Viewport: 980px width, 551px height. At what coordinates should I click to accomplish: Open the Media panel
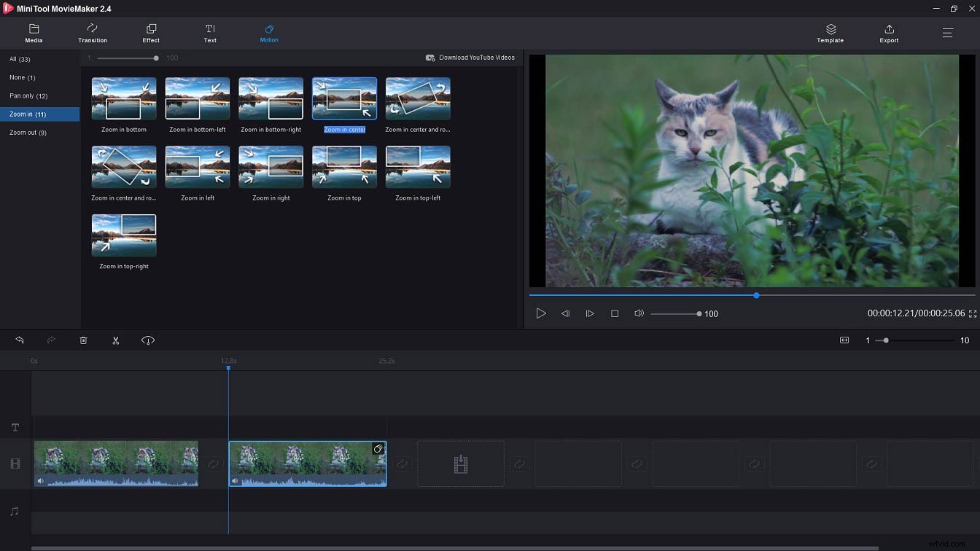point(34,33)
